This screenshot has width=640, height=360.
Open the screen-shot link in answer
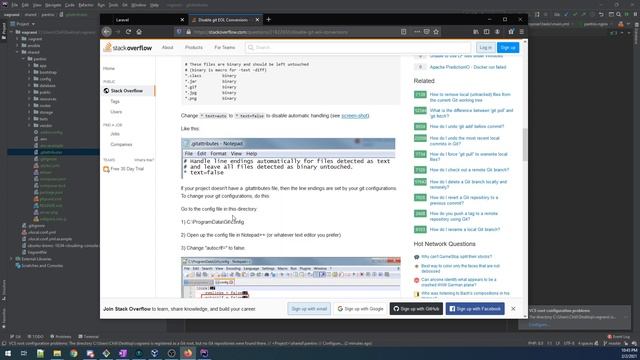click(355, 116)
